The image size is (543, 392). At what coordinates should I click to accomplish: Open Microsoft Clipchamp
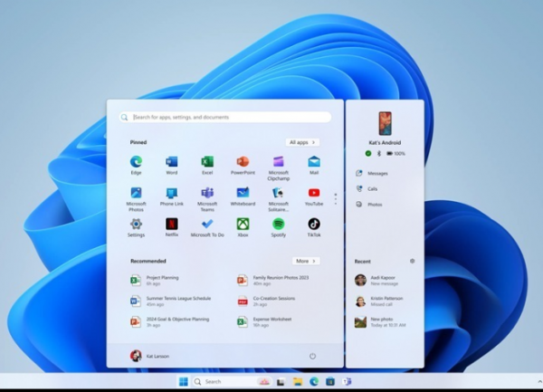(x=279, y=168)
